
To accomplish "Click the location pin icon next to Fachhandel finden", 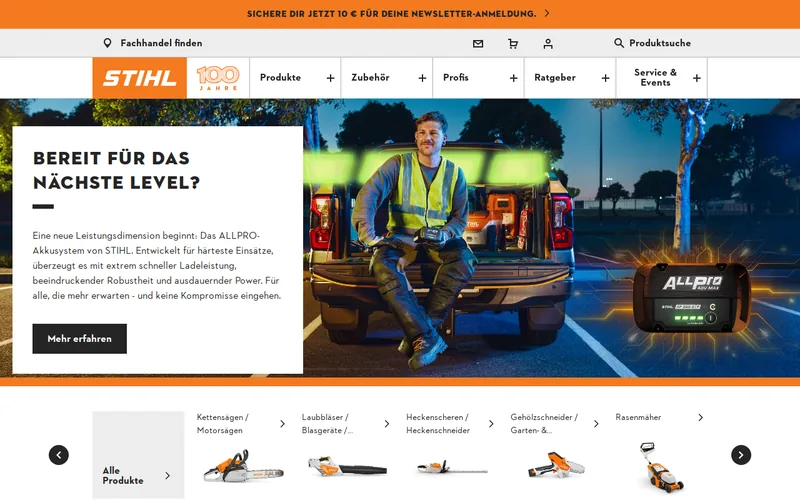I will click(x=107, y=43).
